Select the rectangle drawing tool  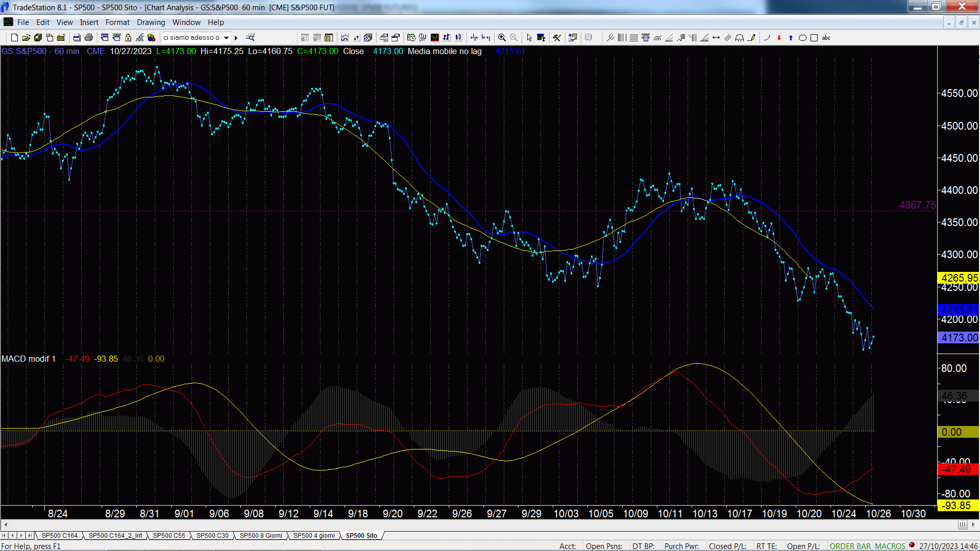coord(814,38)
